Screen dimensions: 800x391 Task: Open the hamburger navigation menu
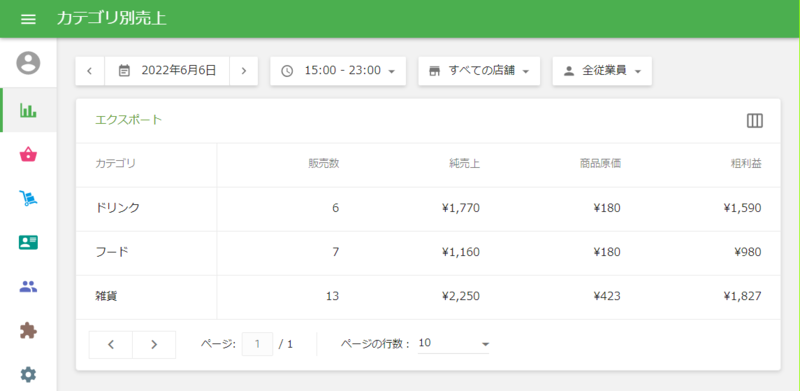28,19
